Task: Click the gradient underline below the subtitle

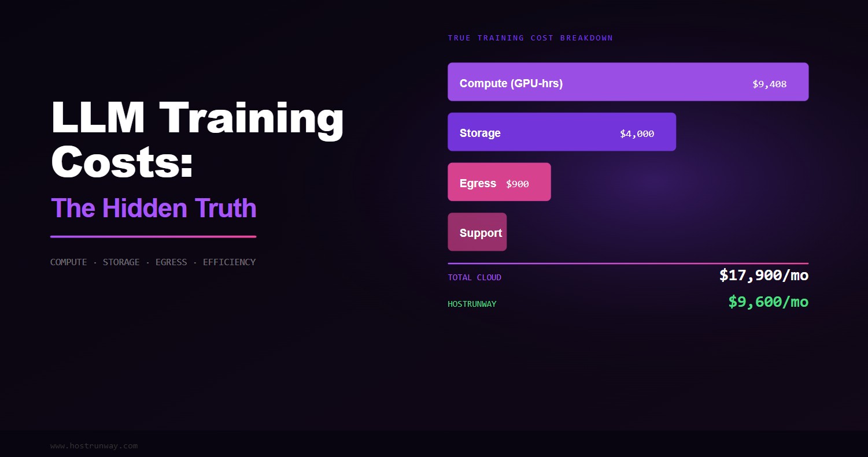Action: click(x=153, y=237)
